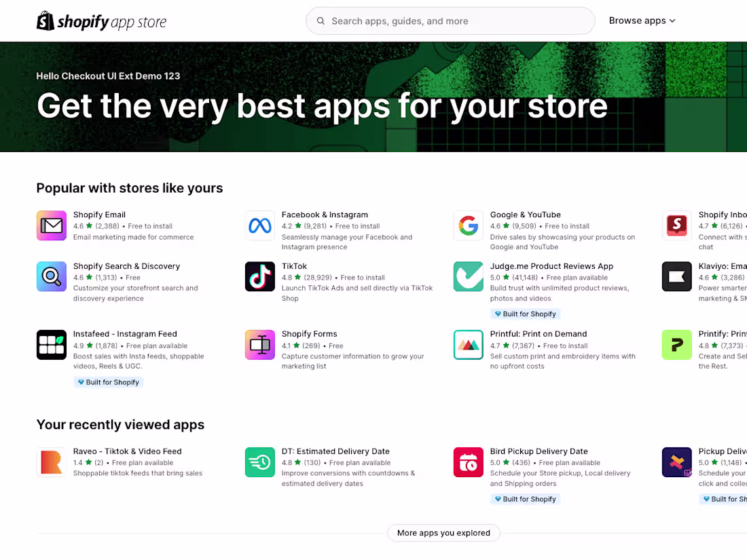Screen dimensions: 747x560
Task: Open the Google & YouTube app icon
Action: pos(468,225)
